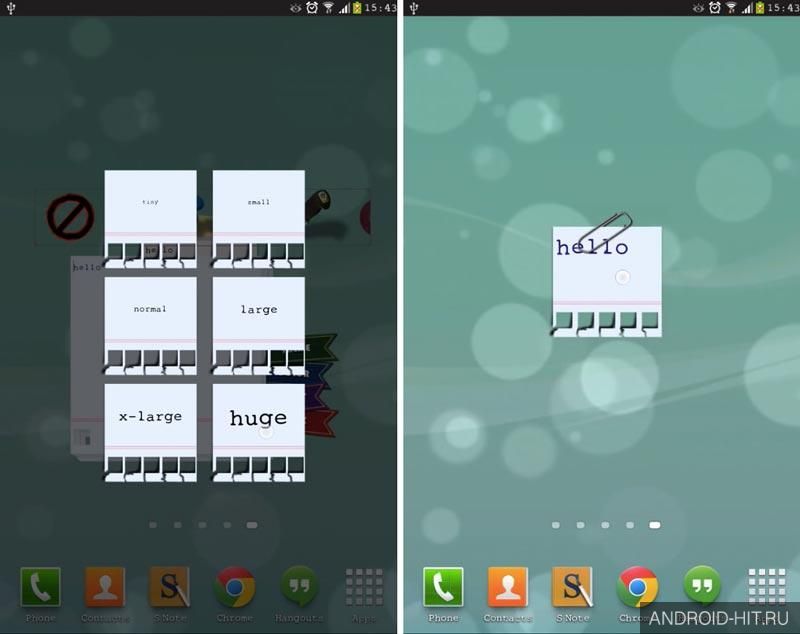Pick the "huge" font size note
Viewport: 800px width, 634px height.
tap(259, 433)
